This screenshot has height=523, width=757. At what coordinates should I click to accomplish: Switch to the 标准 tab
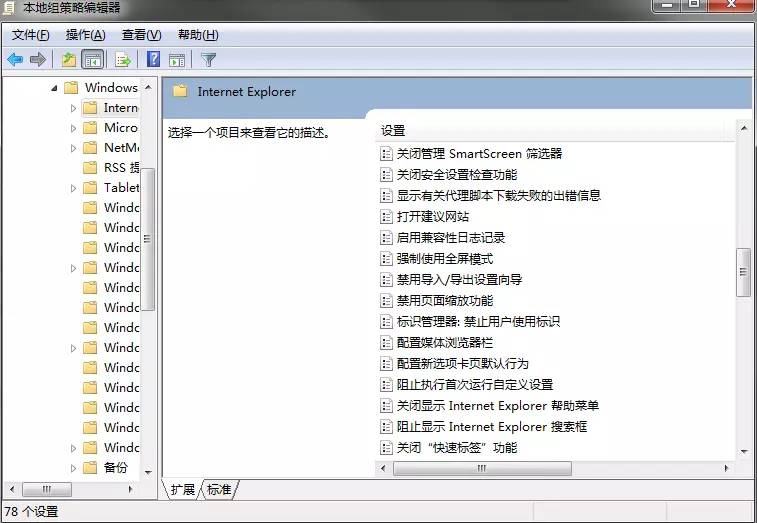(x=219, y=490)
